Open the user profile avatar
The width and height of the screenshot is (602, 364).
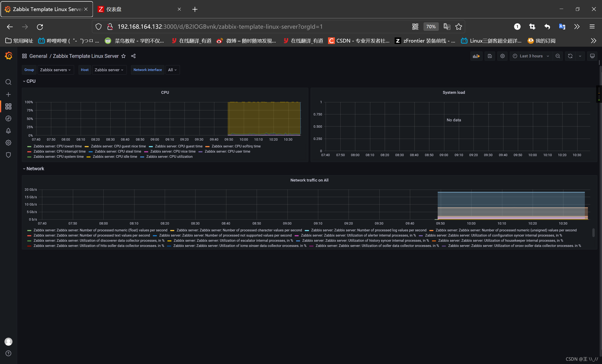point(8,341)
